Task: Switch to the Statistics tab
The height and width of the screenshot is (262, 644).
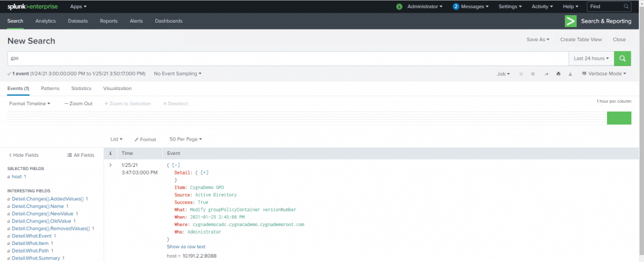Action: coord(81,89)
